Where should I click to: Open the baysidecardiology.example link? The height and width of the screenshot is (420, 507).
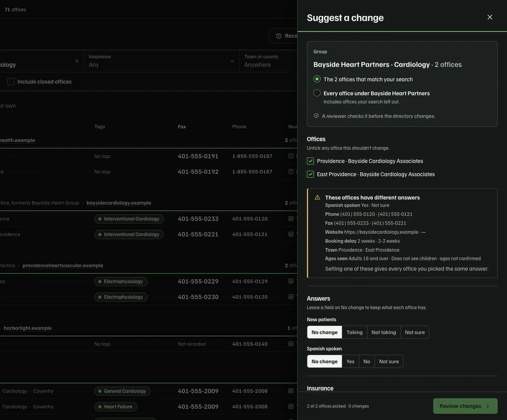pyautogui.click(x=119, y=203)
